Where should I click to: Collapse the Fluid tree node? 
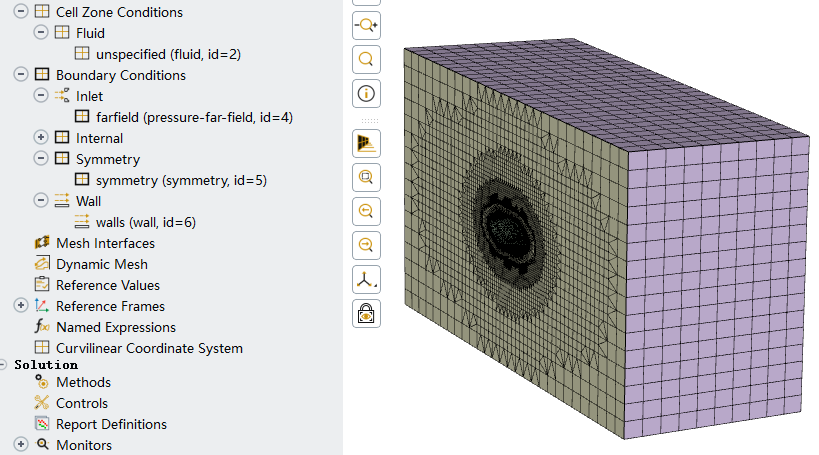[x=41, y=32]
